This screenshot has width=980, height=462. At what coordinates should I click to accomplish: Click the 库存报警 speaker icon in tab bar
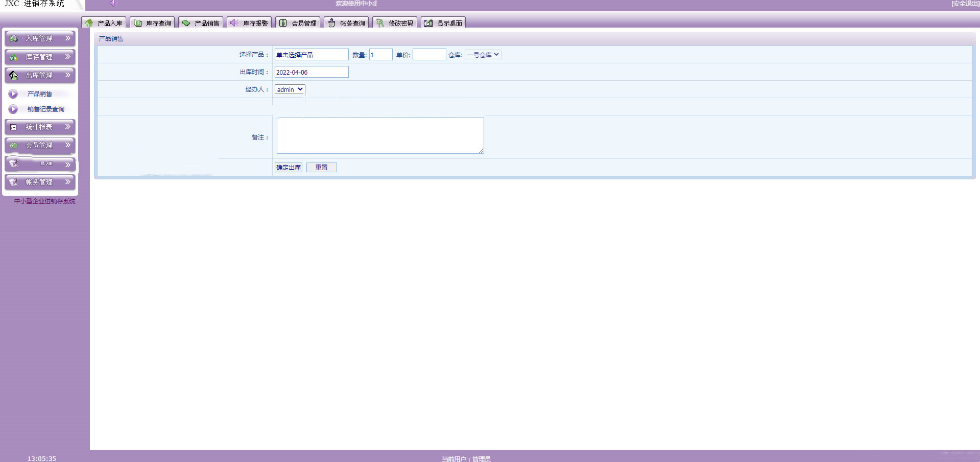[x=234, y=23]
